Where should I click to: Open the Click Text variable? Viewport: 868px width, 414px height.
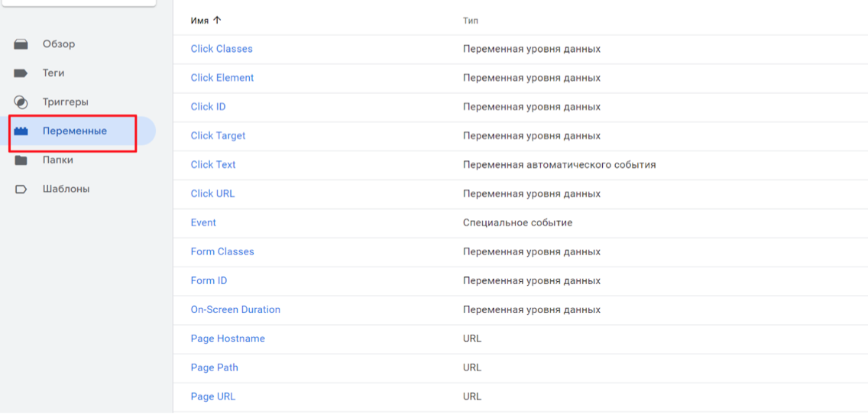coord(213,164)
